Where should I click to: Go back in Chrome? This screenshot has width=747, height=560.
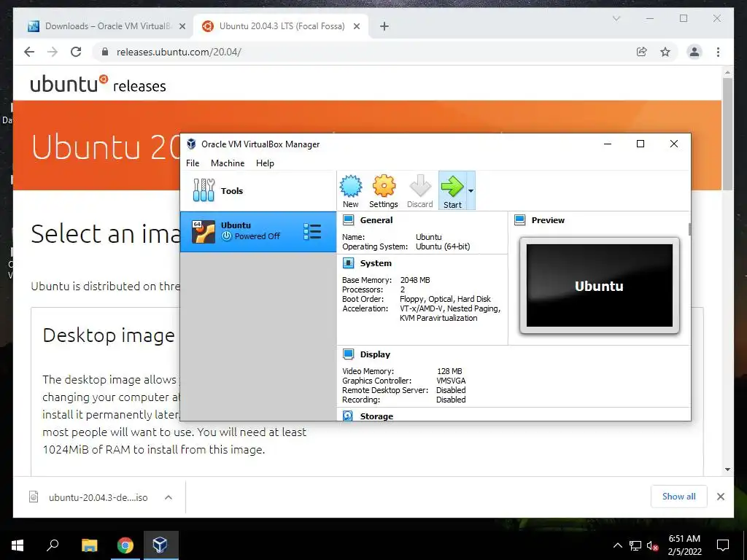pyautogui.click(x=29, y=52)
